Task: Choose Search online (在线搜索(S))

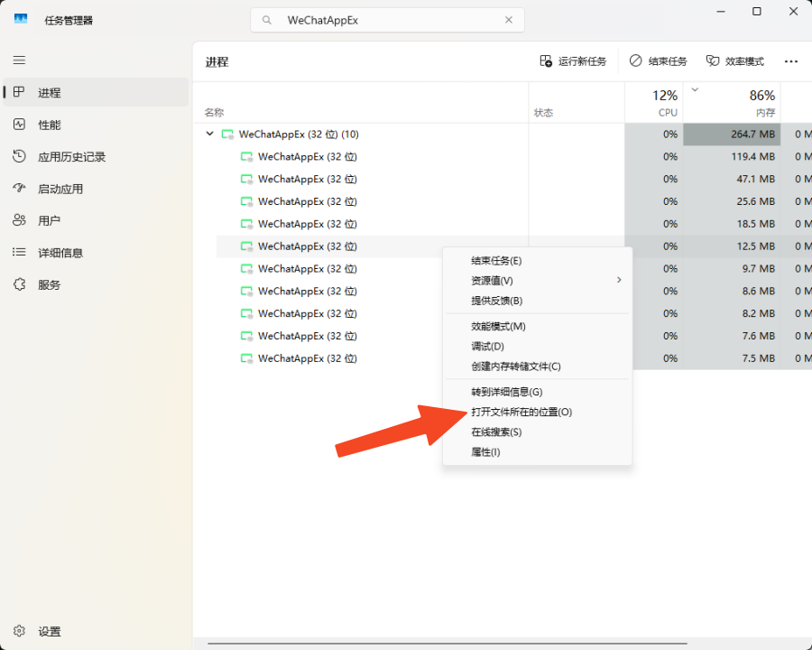Action: point(538,432)
